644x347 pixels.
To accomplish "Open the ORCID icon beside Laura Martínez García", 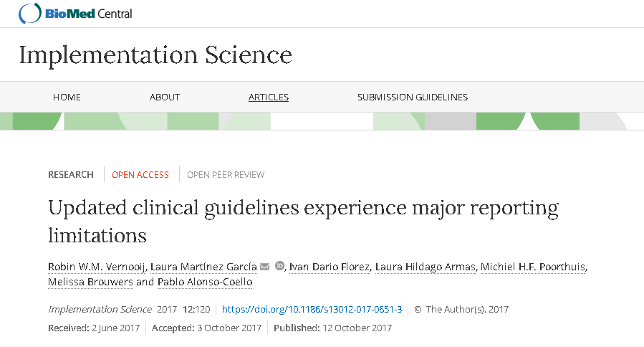I will [279, 267].
